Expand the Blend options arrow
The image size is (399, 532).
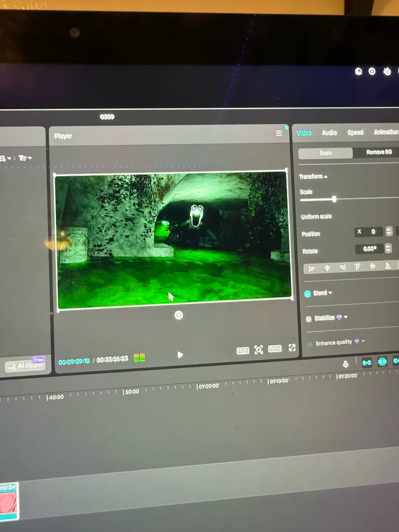tap(330, 293)
